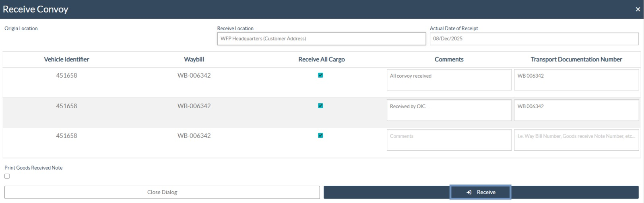The image size is (644, 203).
Task: Click the empty Transport Documentation field in third row
Action: tap(576, 140)
